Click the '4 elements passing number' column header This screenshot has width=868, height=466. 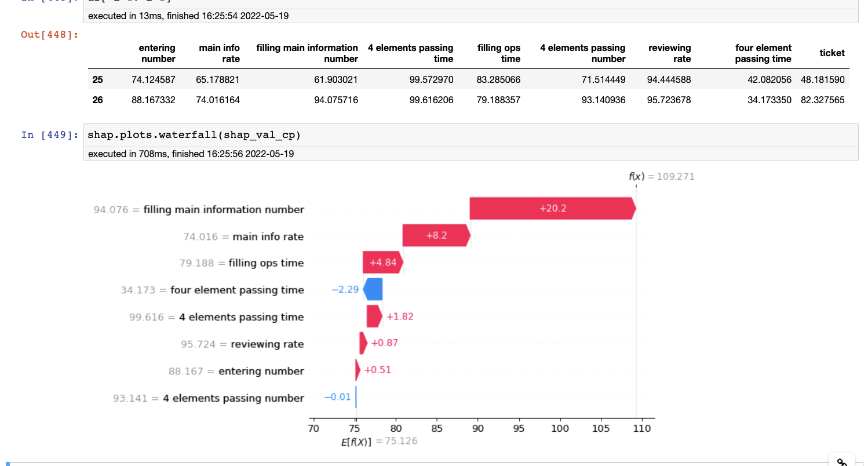582,53
